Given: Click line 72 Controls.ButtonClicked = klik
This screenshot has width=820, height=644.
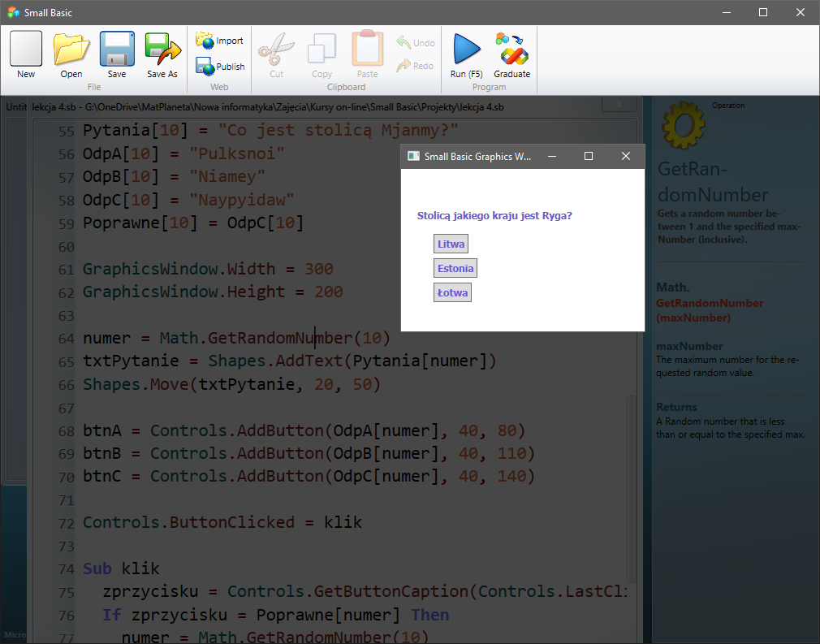Looking at the screenshot, I should point(222,522).
